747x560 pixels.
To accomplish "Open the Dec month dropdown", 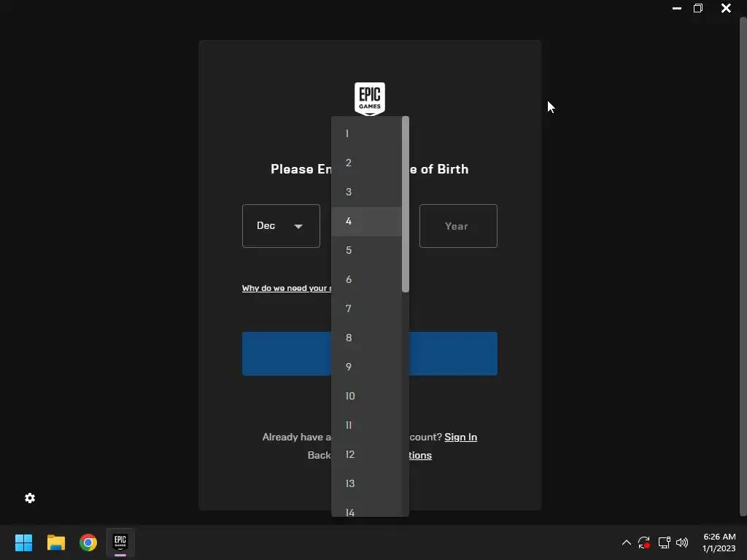I will coord(281,226).
